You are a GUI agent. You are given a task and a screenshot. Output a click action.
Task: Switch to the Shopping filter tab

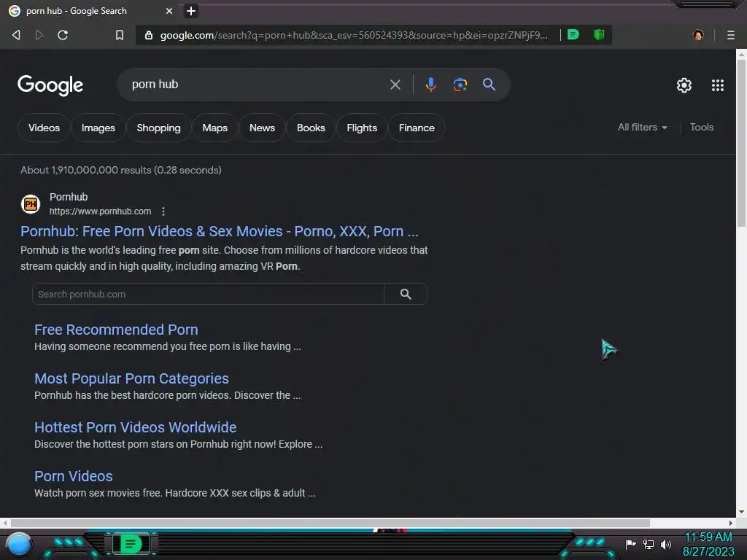(x=158, y=128)
